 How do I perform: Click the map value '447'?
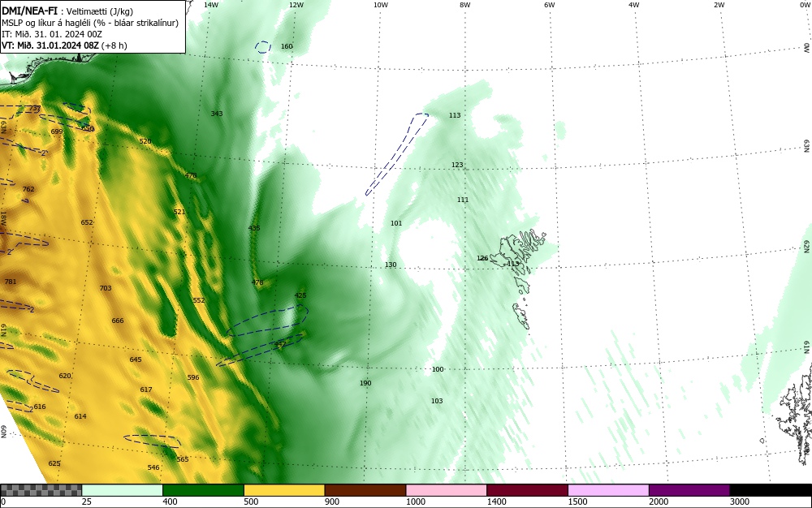point(280,344)
